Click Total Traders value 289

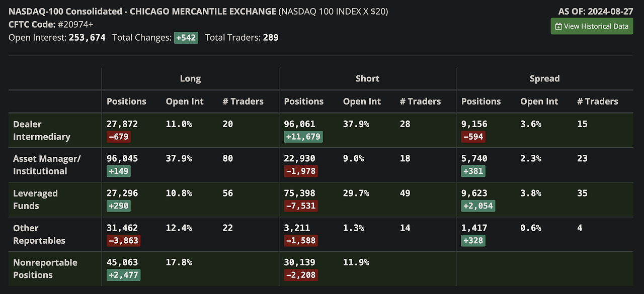coord(271,37)
